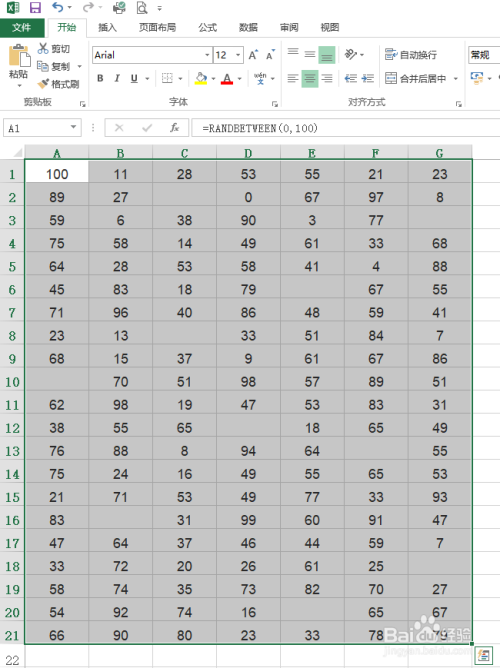Open the clipboard group dialog launcher
500x668 pixels.
pyautogui.click(x=83, y=104)
